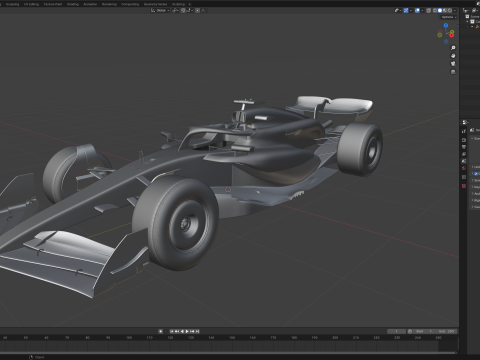Viewport: 480px width, 360px height.
Task: Click the Start frame field
Action: click(424, 331)
